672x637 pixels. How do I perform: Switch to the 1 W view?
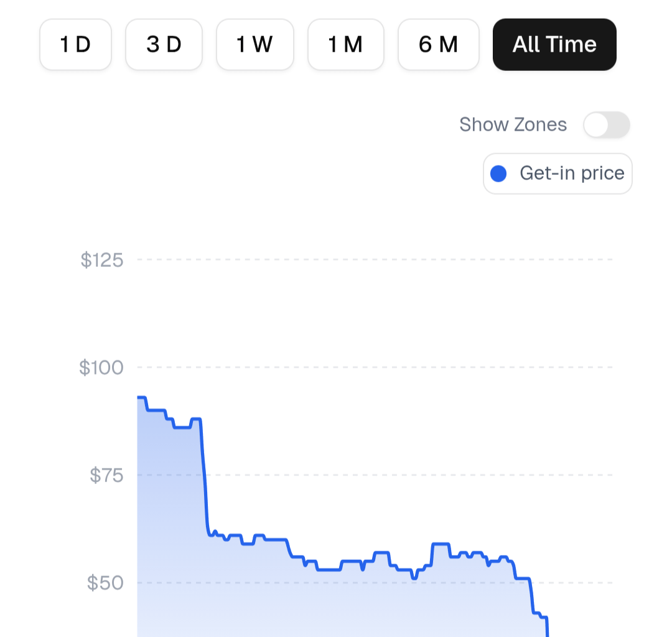point(255,44)
